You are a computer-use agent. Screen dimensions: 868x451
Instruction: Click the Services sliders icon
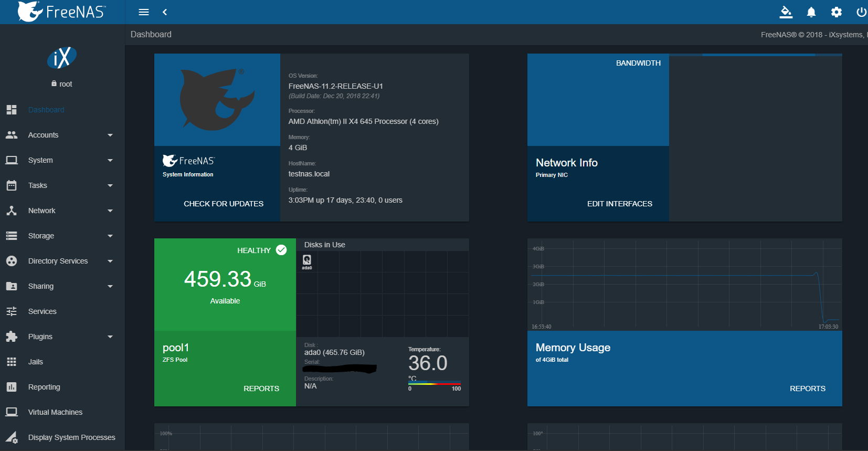12,311
